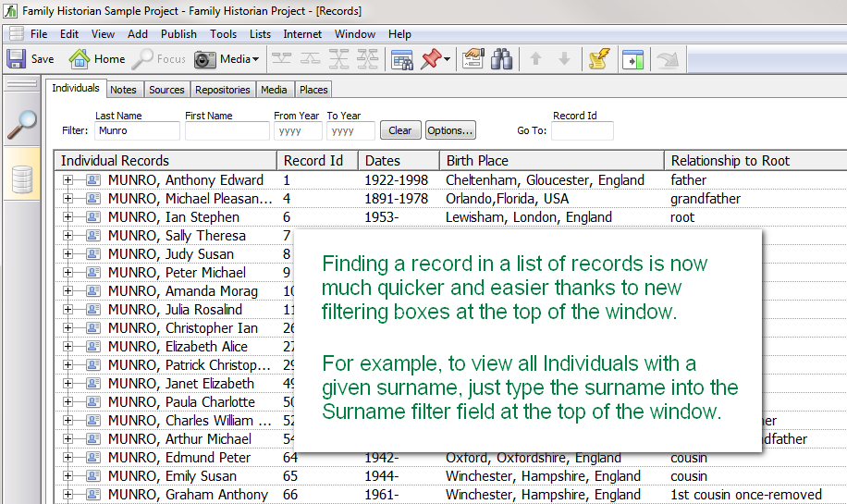Image resolution: width=847 pixels, height=504 pixels.
Task: Click the ancestors and descendants diagram icon
Action: coord(338,59)
